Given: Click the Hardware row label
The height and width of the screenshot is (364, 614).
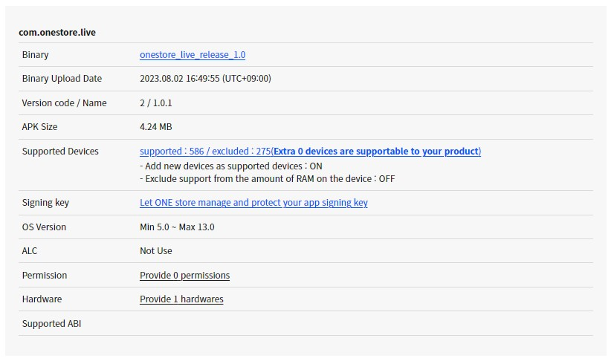Looking at the screenshot, I should click(x=42, y=299).
